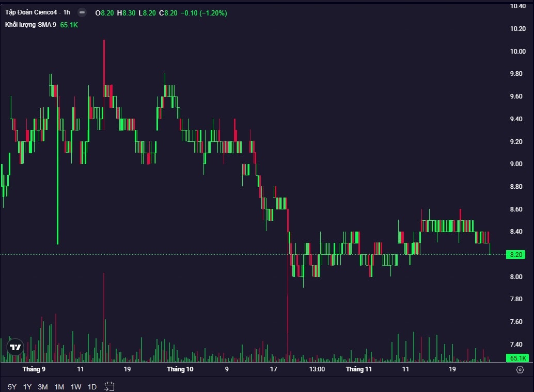
Task: Click the 10.00 price scale label
Action: coord(517,52)
